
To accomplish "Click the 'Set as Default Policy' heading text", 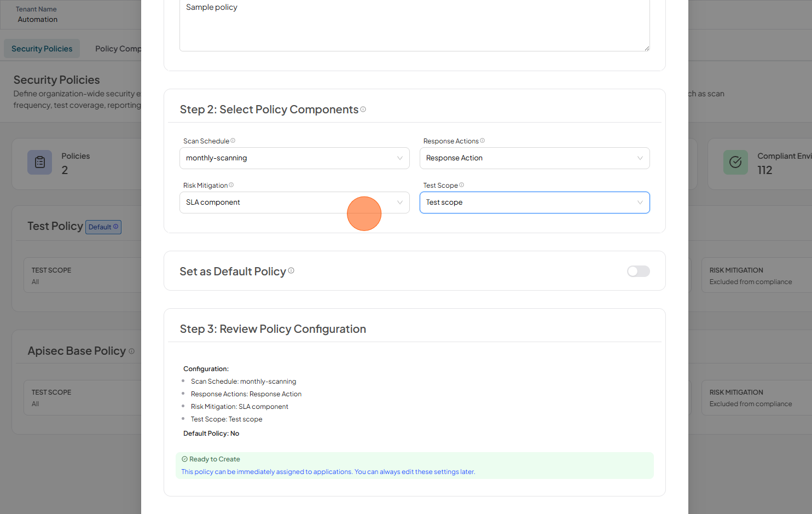I will point(233,272).
